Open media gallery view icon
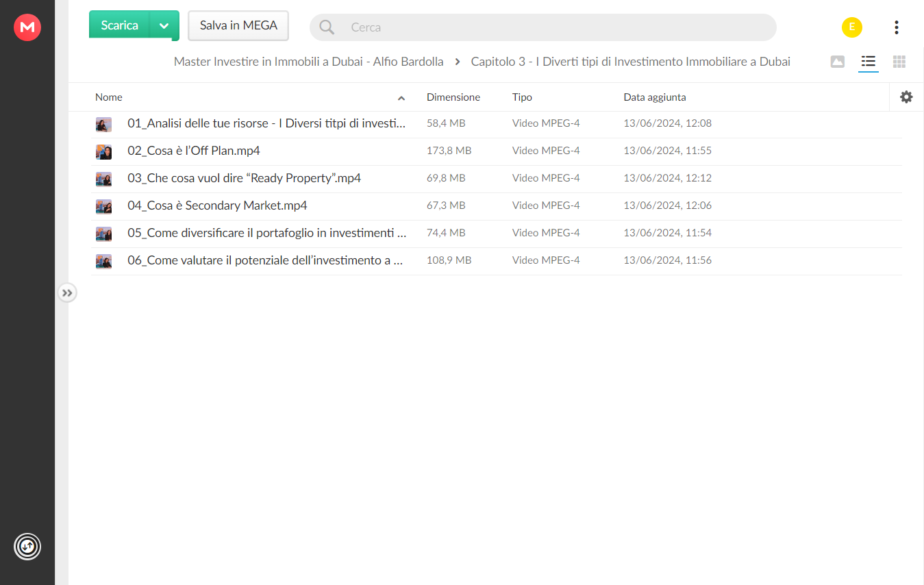Viewport: 924px width, 585px height. click(x=837, y=62)
